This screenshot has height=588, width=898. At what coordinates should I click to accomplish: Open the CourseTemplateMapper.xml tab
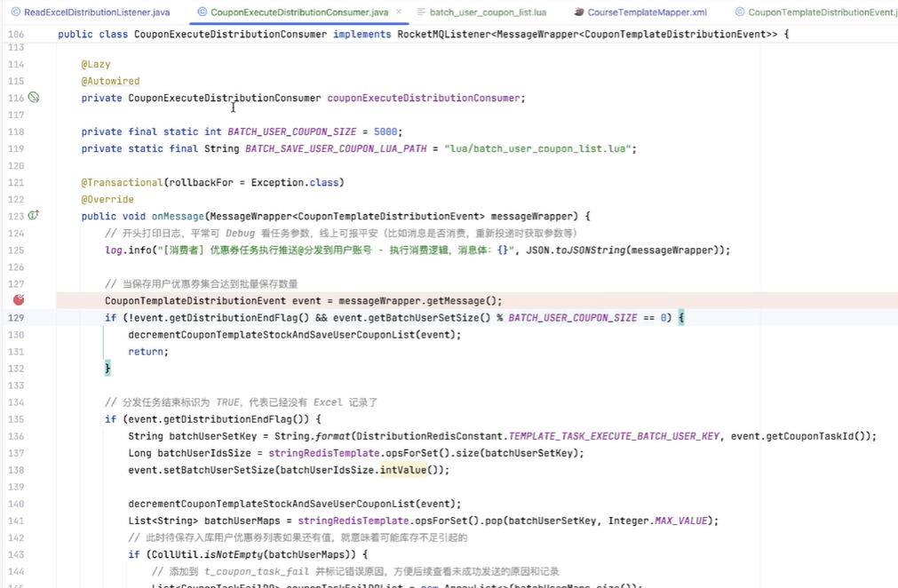click(x=647, y=12)
